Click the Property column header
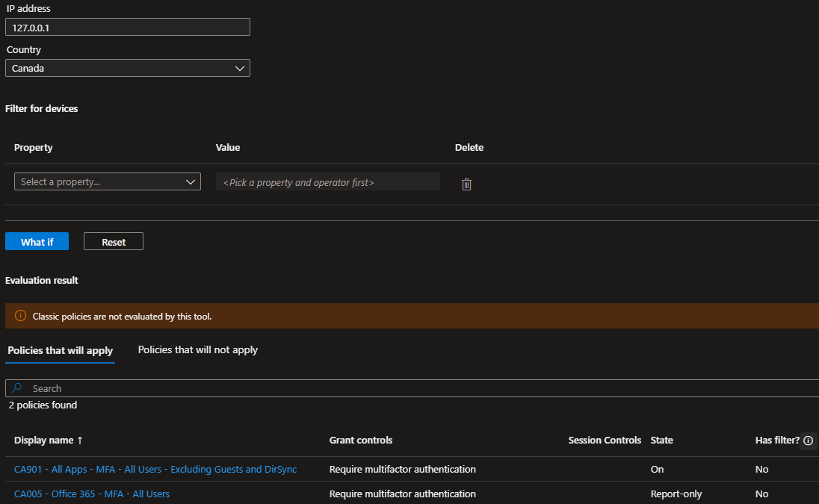The height and width of the screenshot is (504, 819). tap(33, 148)
